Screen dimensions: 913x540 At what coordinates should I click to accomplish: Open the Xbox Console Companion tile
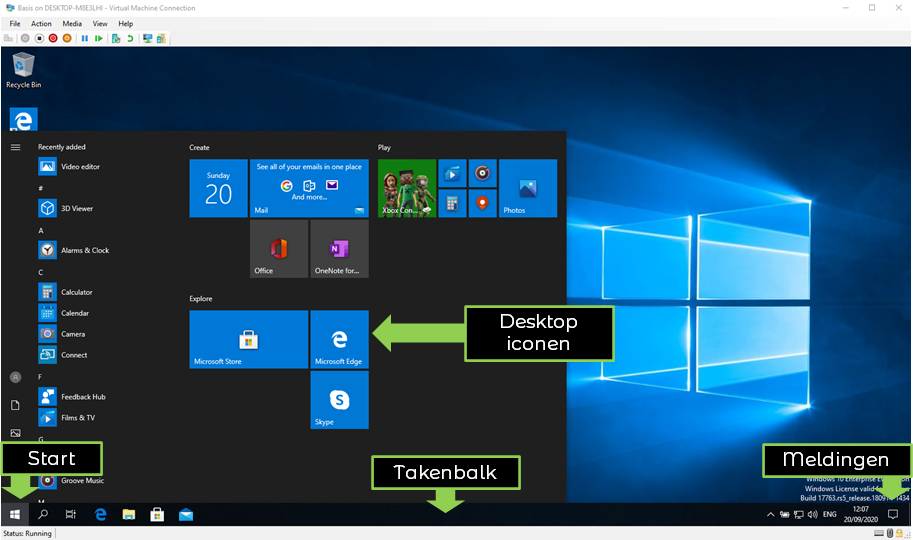tap(407, 188)
